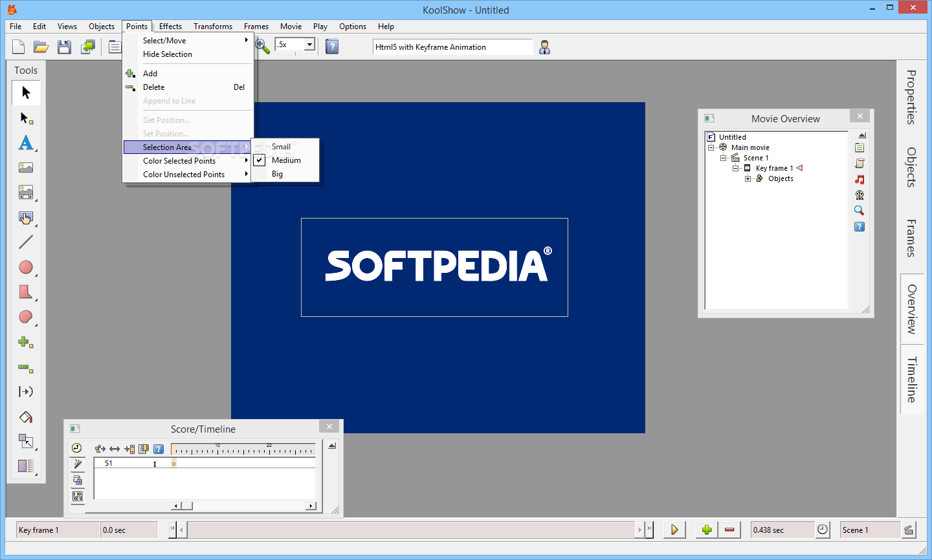Pick the blue letter A text tool

(x=26, y=143)
